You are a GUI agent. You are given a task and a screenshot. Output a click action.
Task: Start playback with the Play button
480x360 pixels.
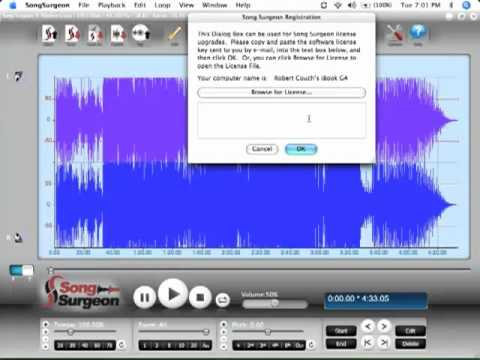pyautogui.click(x=173, y=294)
